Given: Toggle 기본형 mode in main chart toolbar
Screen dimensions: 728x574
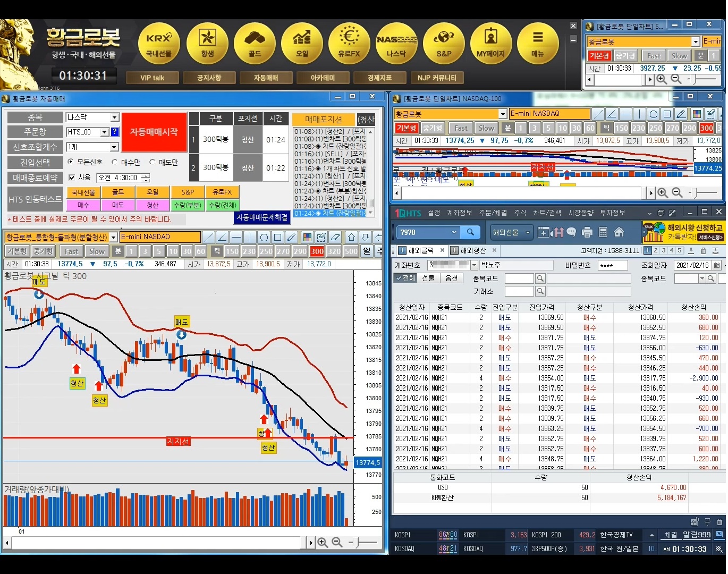Looking at the screenshot, I should (17, 251).
